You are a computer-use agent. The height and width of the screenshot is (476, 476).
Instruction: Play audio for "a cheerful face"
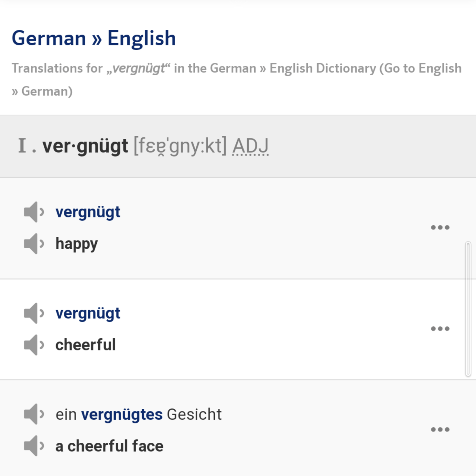tap(33, 446)
